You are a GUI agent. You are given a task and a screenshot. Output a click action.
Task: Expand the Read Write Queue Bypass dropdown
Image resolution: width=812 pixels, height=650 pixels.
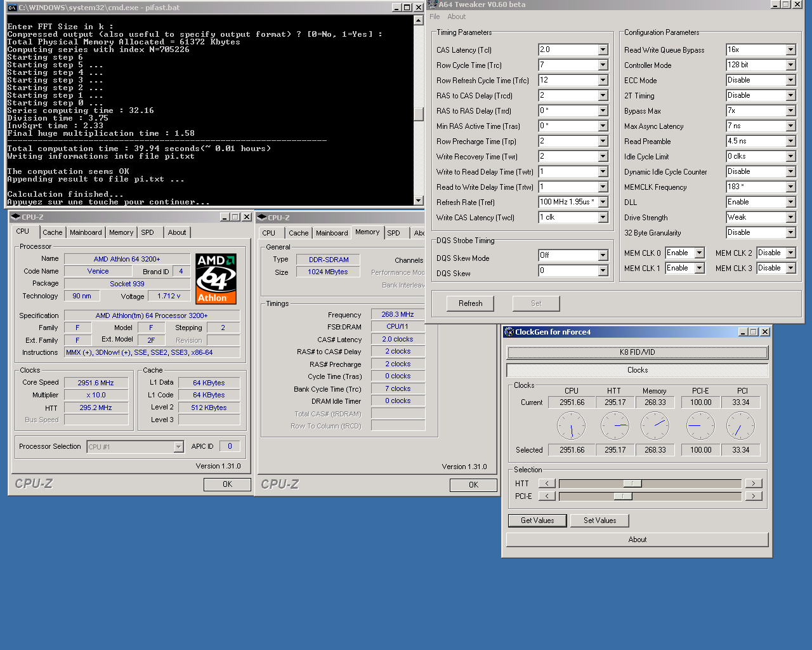coord(790,50)
